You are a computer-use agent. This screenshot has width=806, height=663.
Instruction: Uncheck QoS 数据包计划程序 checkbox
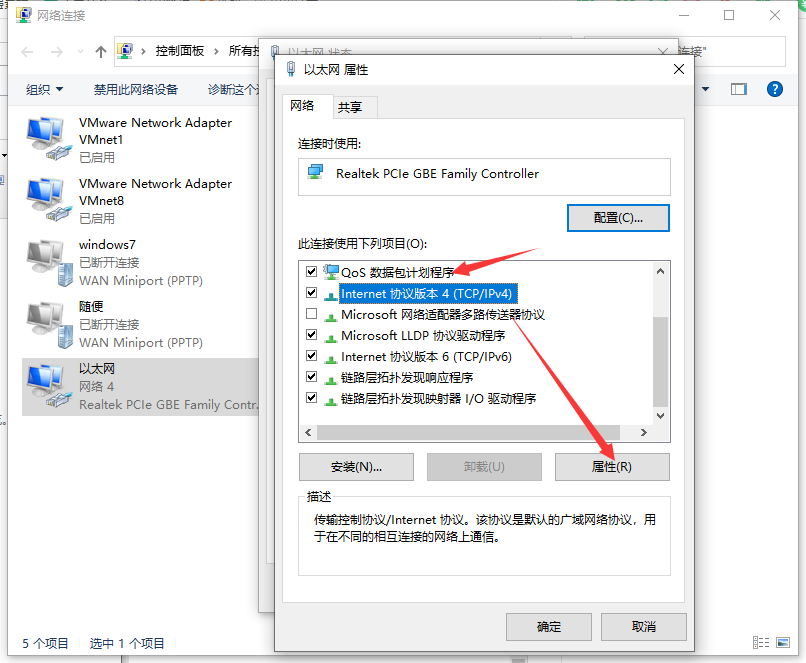[312, 271]
